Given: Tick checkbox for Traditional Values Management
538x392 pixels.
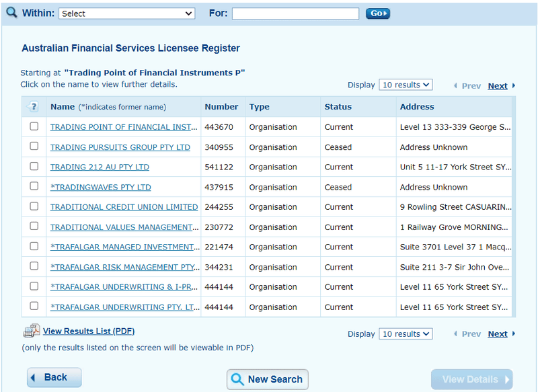Looking at the screenshot, I should tap(34, 226).
